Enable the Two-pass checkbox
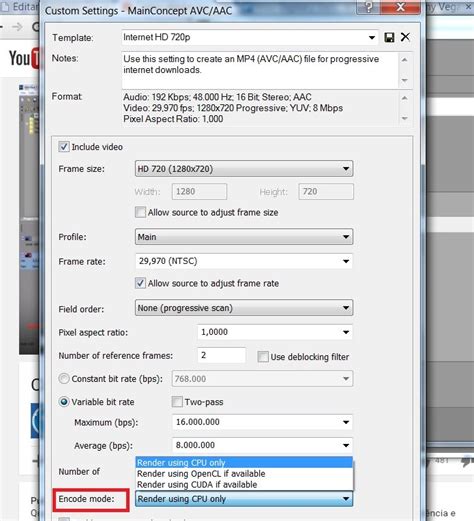This screenshot has height=521, width=474. [x=177, y=402]
